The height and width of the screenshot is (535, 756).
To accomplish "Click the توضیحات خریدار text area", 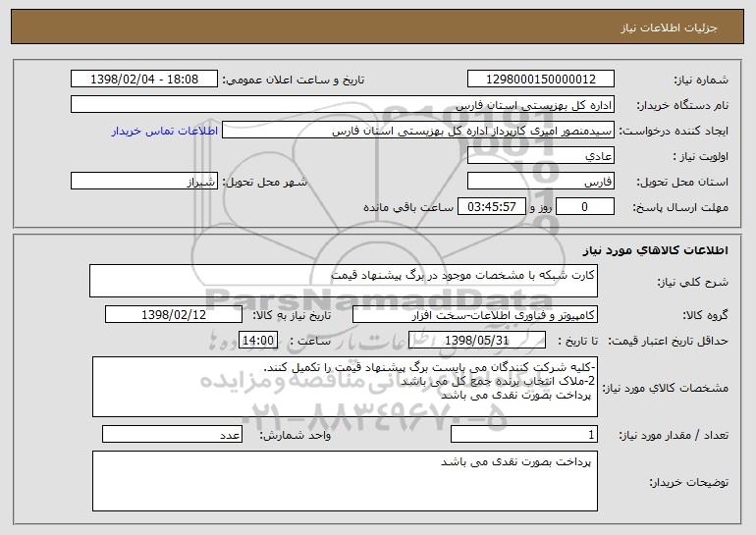I will [x=345, y=481].
